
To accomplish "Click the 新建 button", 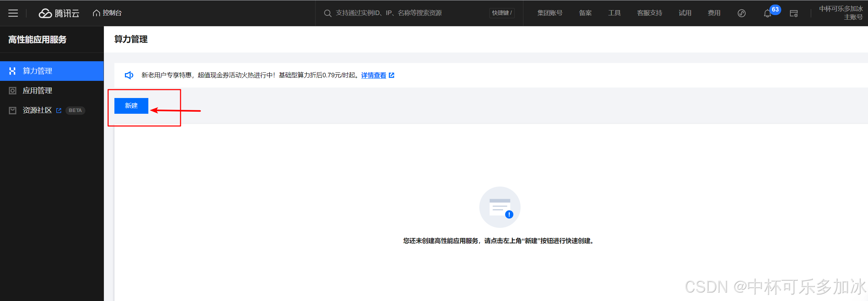I will [x=131, y=106].
